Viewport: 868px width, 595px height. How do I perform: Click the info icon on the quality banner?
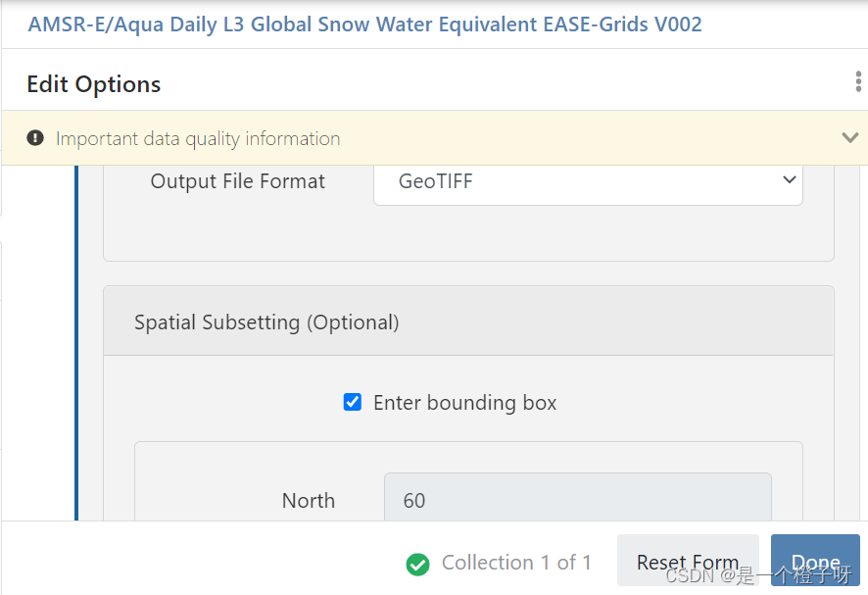point(34,137)
